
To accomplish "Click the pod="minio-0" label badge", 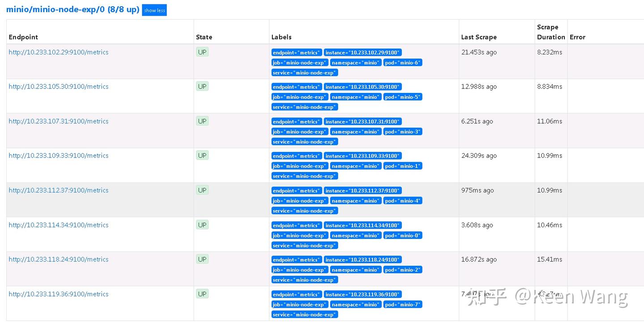I will point(402,235).
